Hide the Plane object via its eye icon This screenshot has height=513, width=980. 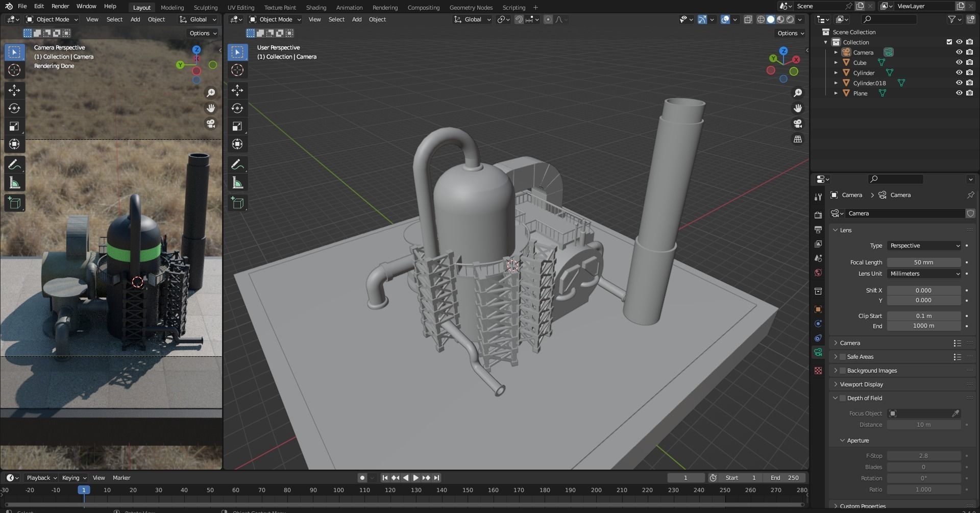[959, 93]
